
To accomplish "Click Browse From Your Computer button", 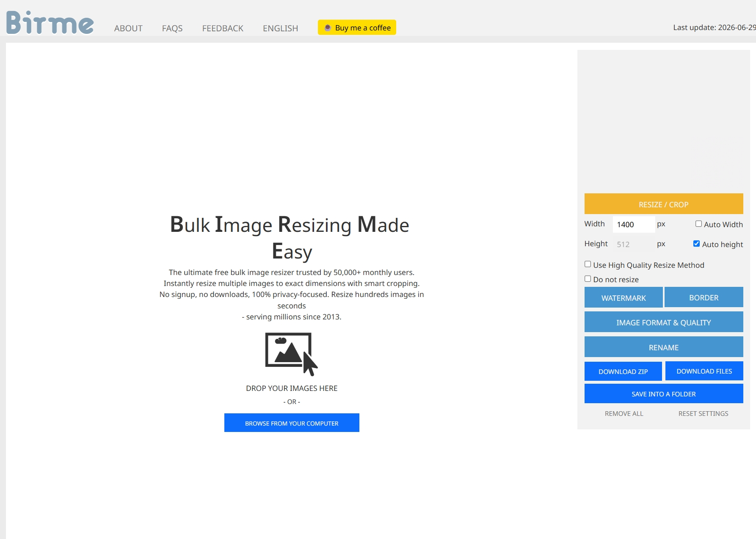I will pos(292,423).
